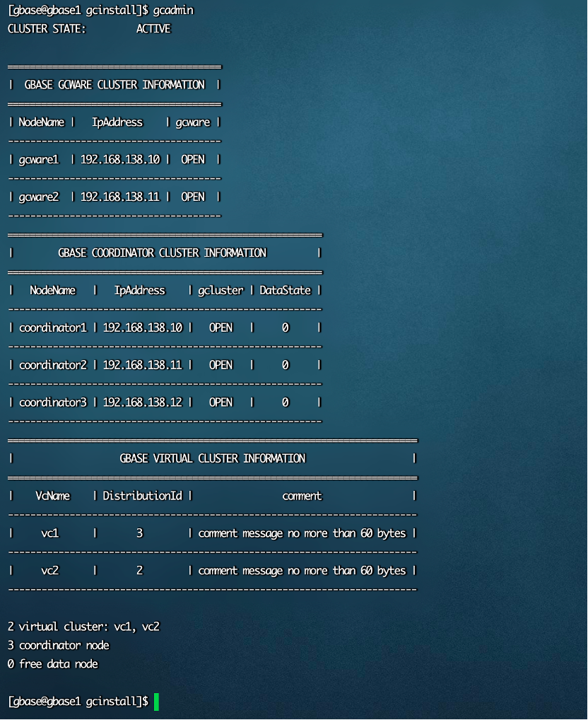Click gcware1 IP address 192.168.138.10
Viewport: 588px width, 720px height.
click(x=120, y=159)
